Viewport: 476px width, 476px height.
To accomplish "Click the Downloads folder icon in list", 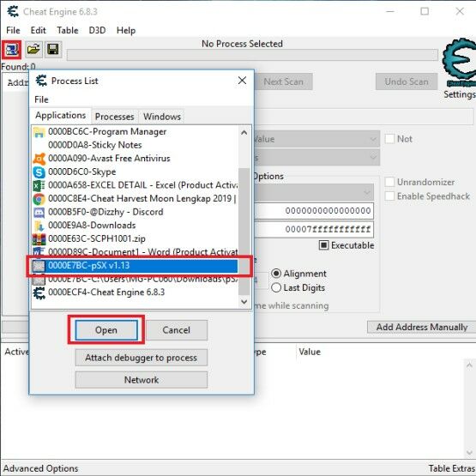I will [39, 226].
